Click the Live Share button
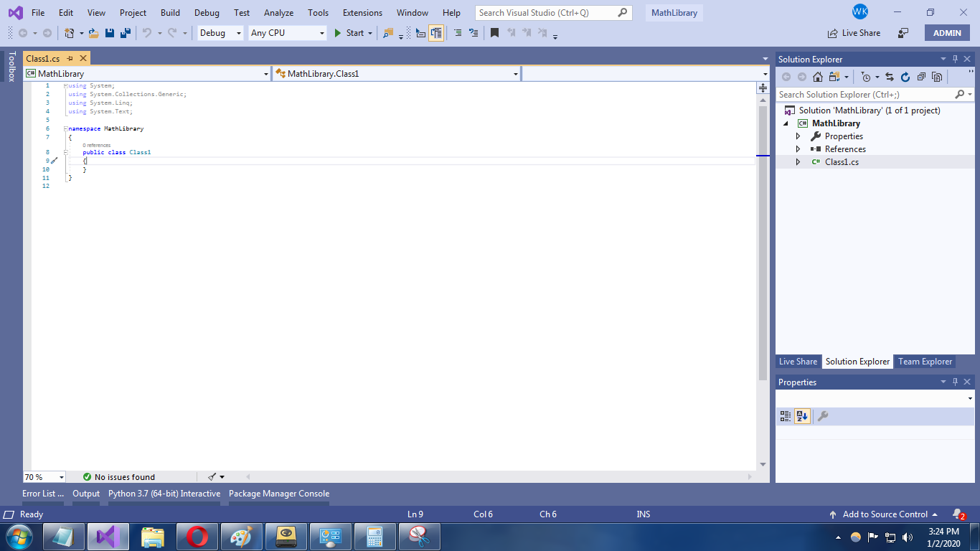The image size is (980, 551). click(x=854, y=33)
